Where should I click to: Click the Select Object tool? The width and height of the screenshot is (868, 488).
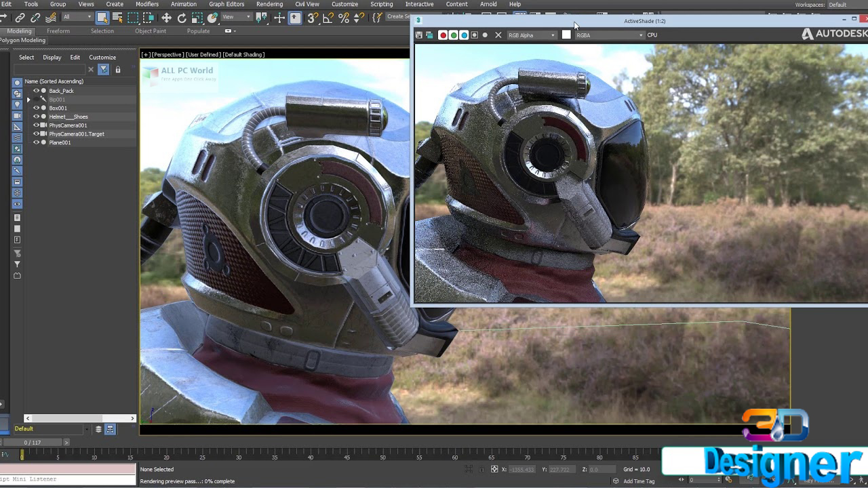(x=102, y=18)
